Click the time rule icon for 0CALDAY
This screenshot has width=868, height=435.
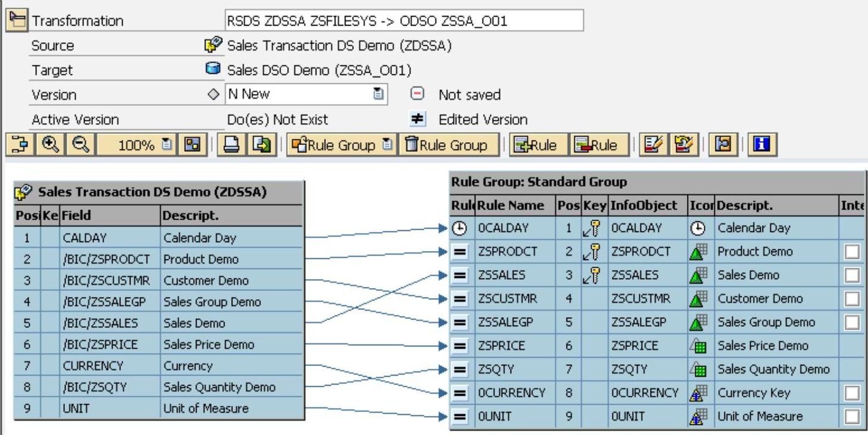click(x=460, y=228)
